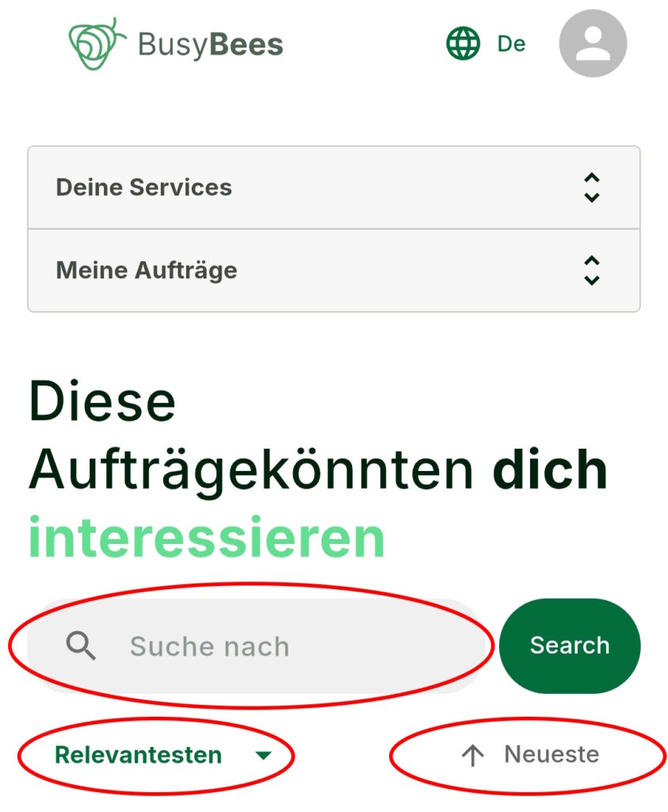Select the De language label

tap(511, 44)
